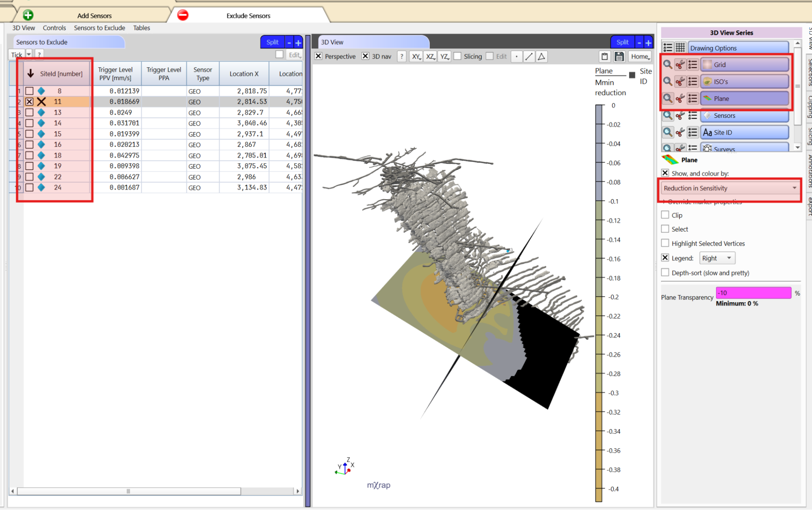812x510 pixels.
Task: Click the red minus Exclude Sensors icon
Action: (x=183, y=15)
